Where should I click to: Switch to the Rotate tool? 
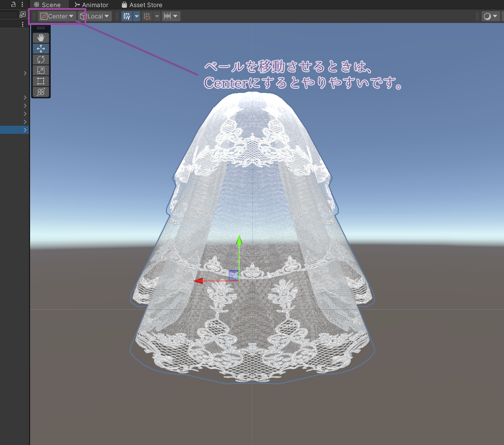click(x=41, y=59)
